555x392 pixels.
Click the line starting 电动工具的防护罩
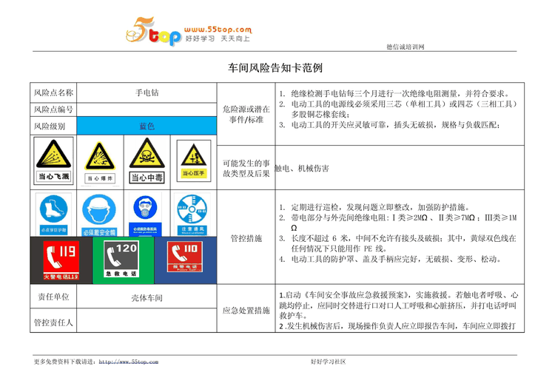[x=390, y=260]
